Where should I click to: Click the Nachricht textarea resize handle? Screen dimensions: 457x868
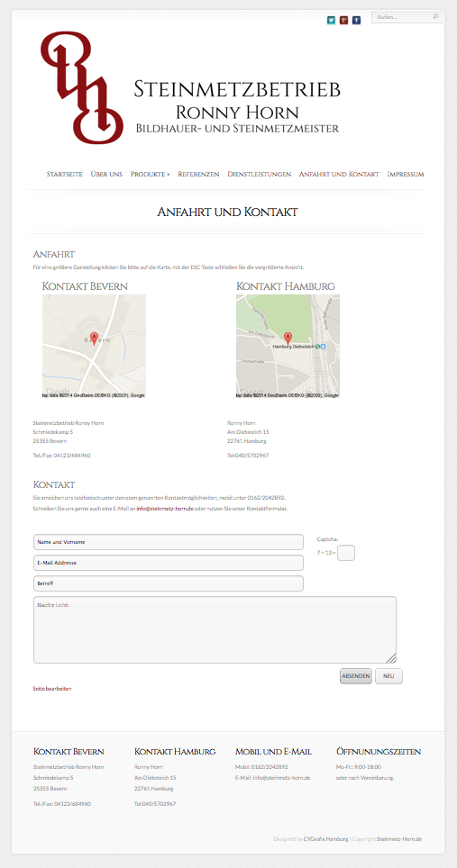(x=391, y=658)
